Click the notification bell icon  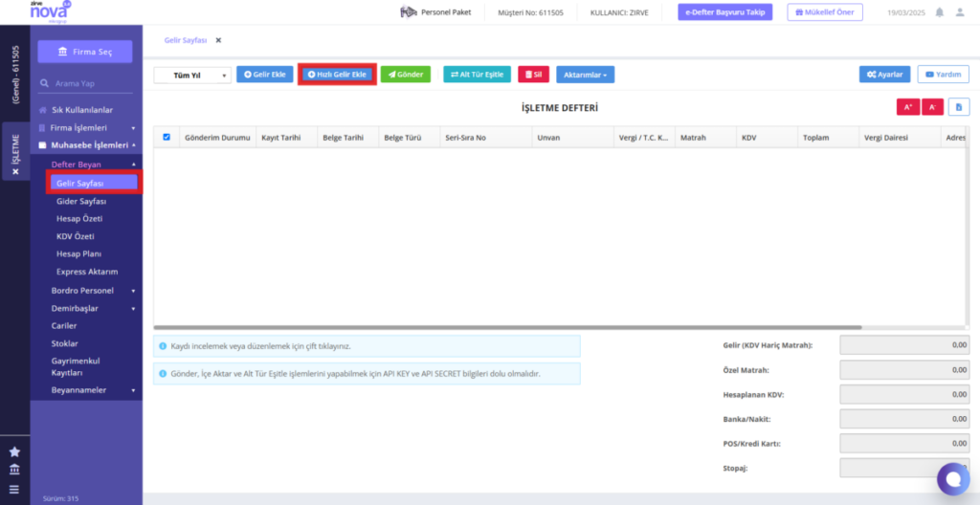(940, 11)
